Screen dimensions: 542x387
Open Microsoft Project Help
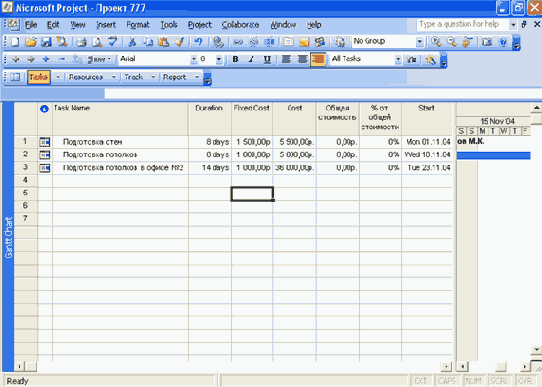(x=503, y=42)
